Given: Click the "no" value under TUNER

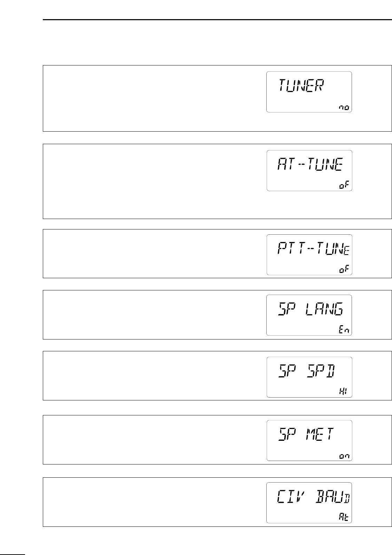Looking at the screenshot, I should click(x=344, y=108).
